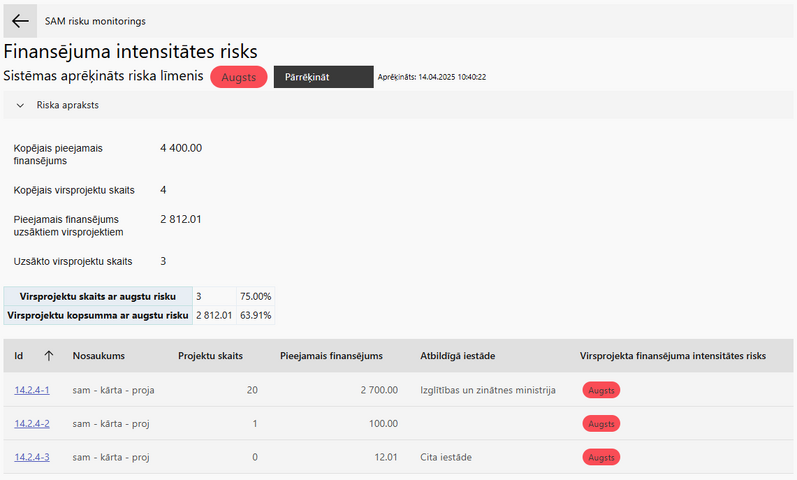Screen dimensions: 797x480
Task: Sort by Pieejamais finansējums column header
Action: tap(331, 356)
